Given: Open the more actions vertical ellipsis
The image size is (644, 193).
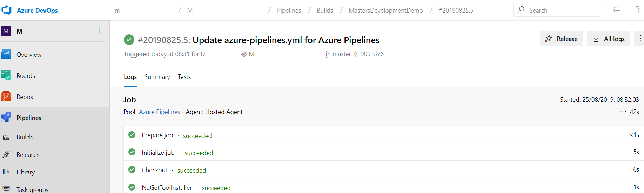Looking at the screenshot, I should pos(640,39).
